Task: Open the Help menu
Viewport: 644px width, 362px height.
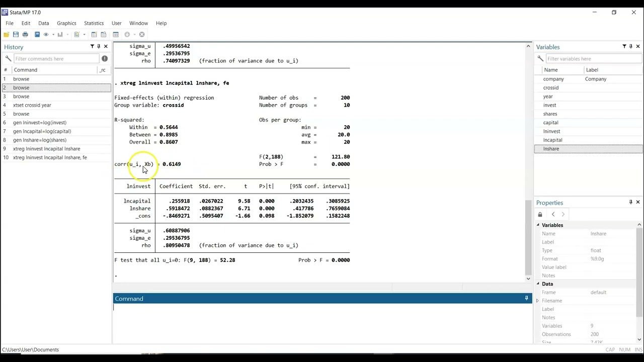Action: 161,23
